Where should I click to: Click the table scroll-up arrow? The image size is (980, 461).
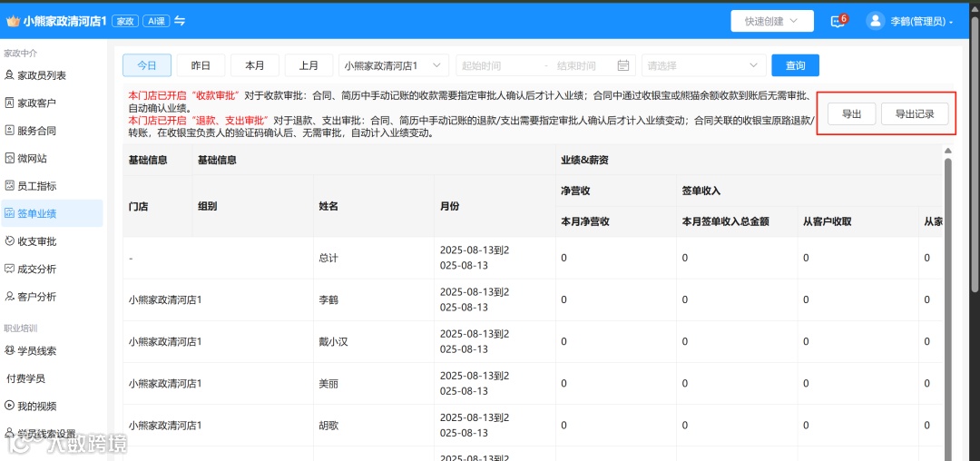(947, 151)
